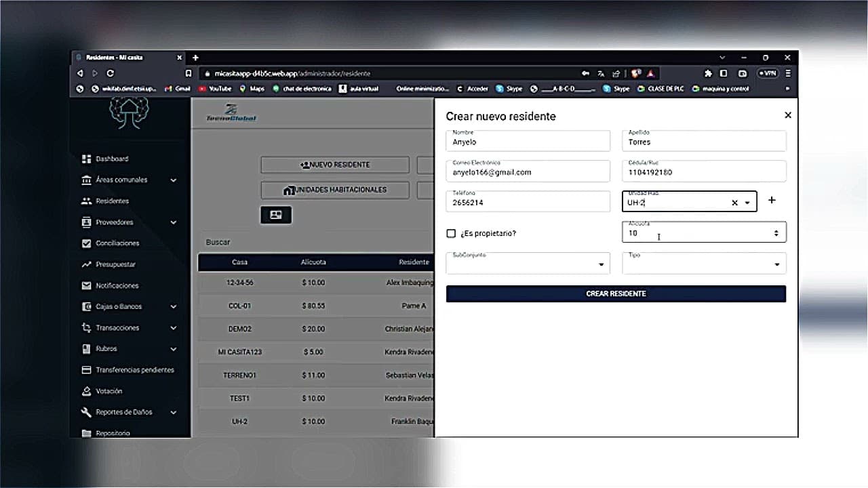The height and width of the screenshot is (488, 868).
Task: Click the NUEVO RESIDENTE button
Action: (x=335, y=165)
